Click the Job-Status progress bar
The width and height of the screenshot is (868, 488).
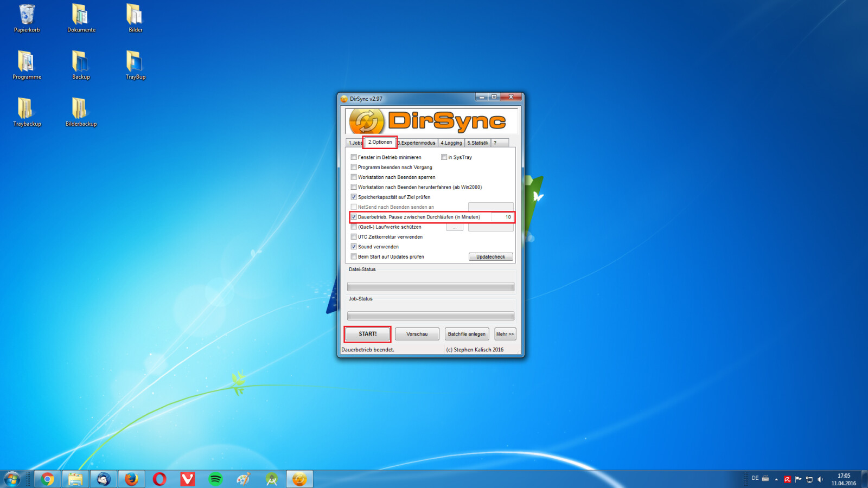430,315
